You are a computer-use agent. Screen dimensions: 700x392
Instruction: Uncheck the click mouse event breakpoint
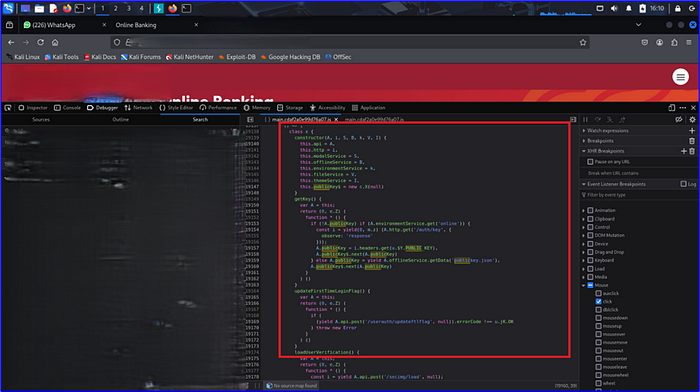tap(598, 301)
